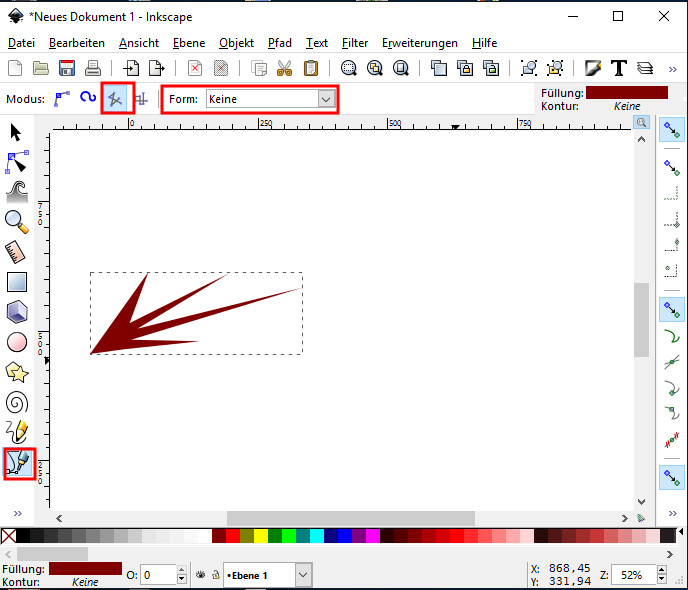Click the zoom percentage field

633,575
